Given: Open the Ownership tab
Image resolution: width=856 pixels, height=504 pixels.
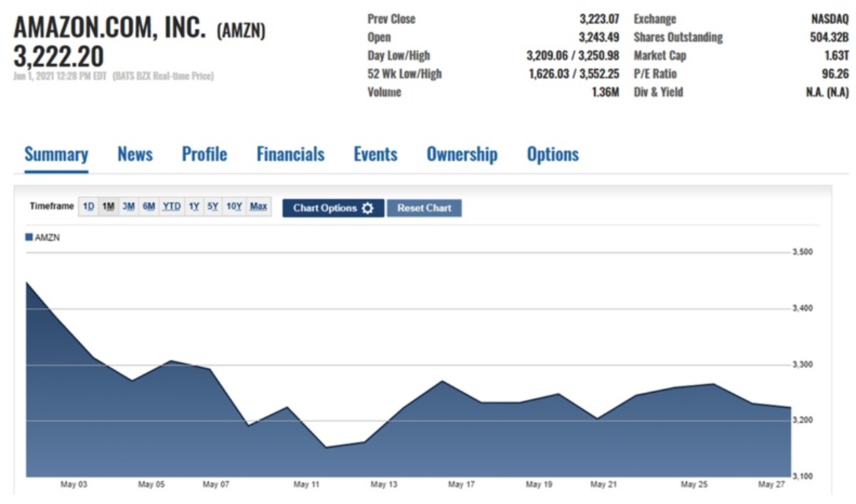Looking at the screenshot, I should click(x=462, y=155).
